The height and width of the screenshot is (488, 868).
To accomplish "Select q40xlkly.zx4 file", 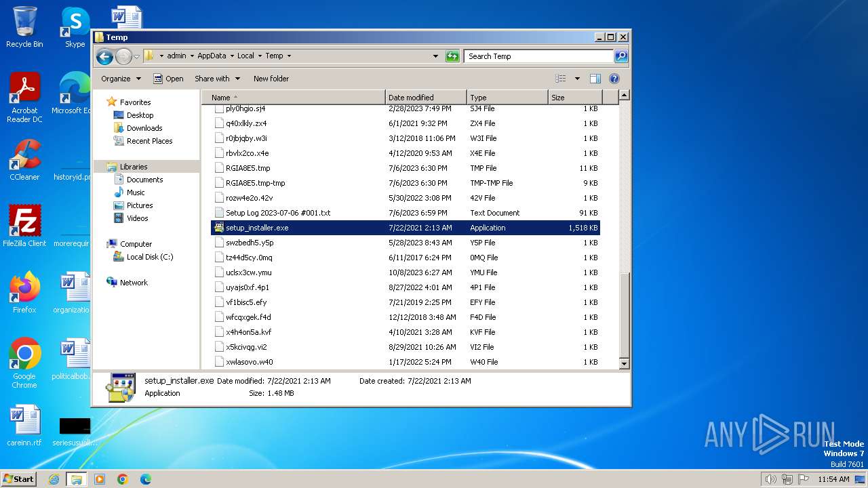I will coord(406,123).
